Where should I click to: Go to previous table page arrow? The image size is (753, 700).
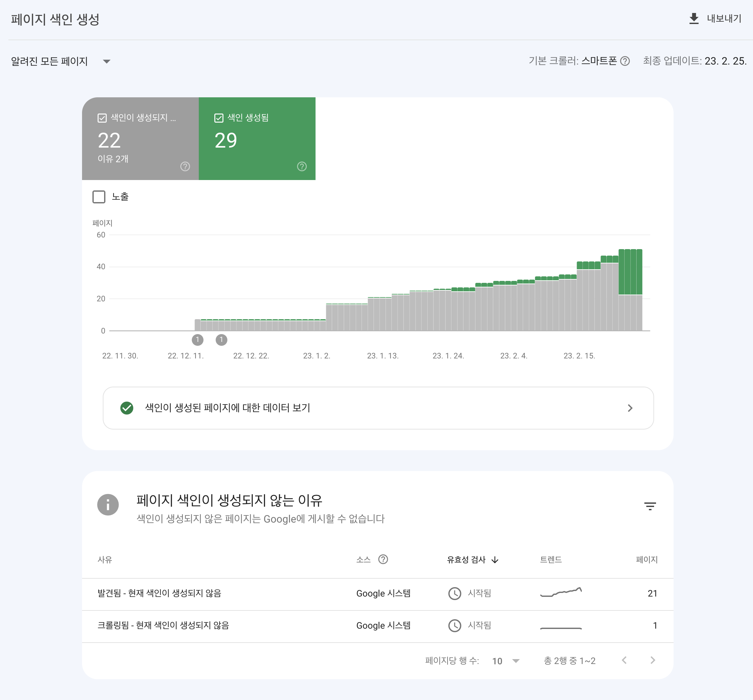[x=624, y=660]
